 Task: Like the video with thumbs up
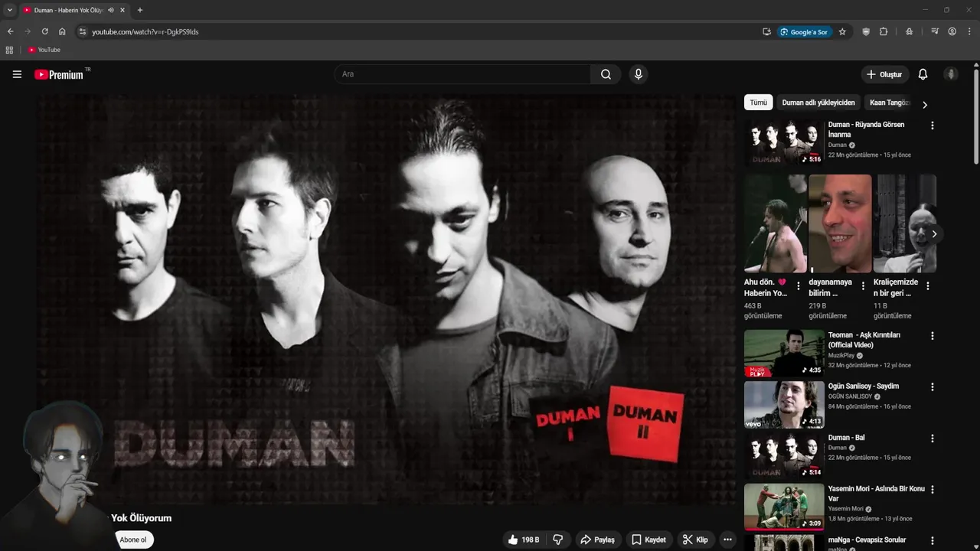point(524,540)
